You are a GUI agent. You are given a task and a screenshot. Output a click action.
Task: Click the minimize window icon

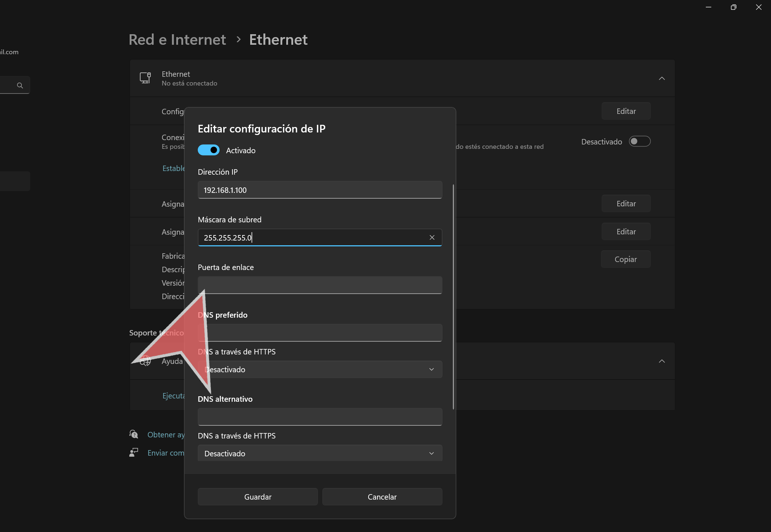pyautogui.click(x=708, y=7)
